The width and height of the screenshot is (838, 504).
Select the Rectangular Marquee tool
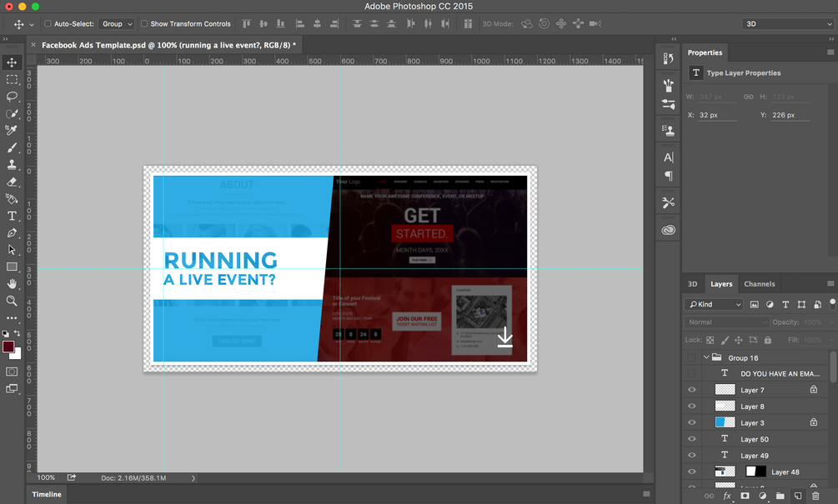pyautogui.click(x=12, y=79)
